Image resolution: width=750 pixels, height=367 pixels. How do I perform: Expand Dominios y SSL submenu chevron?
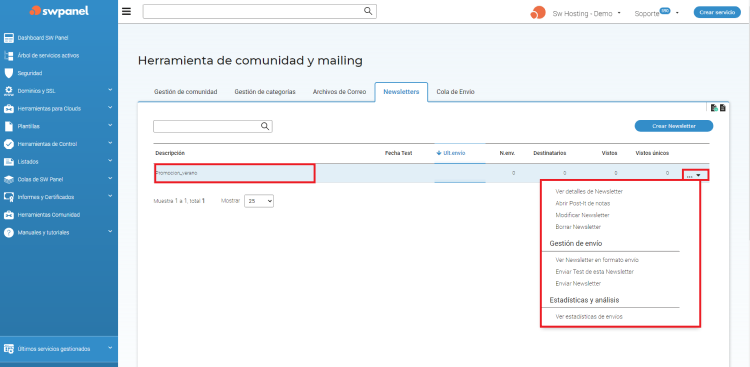110,89
